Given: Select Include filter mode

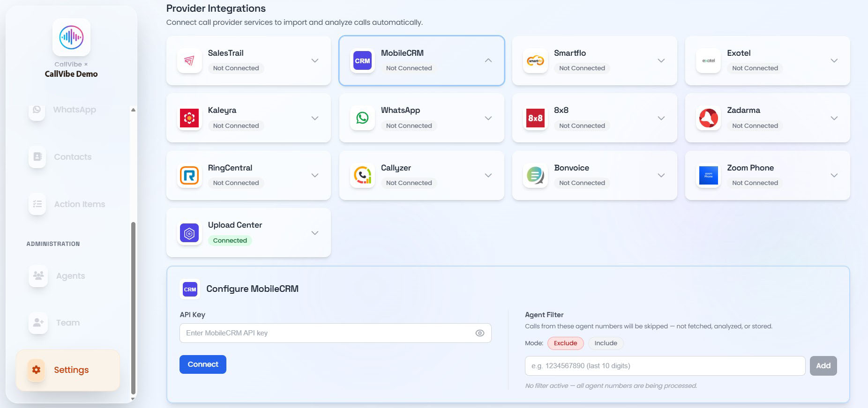Looking at the screenshot, I should click(606, 343).
